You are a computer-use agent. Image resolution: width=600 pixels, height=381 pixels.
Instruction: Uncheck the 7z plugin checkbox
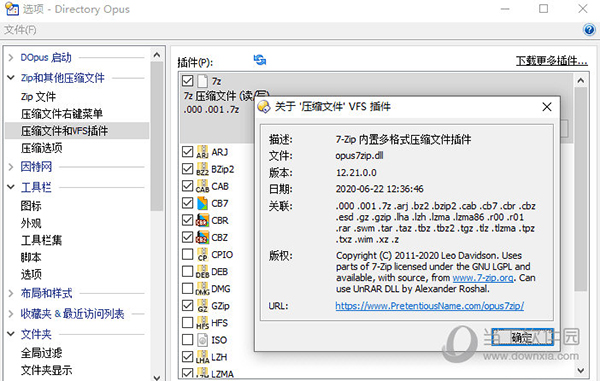(x=188, y=81)
